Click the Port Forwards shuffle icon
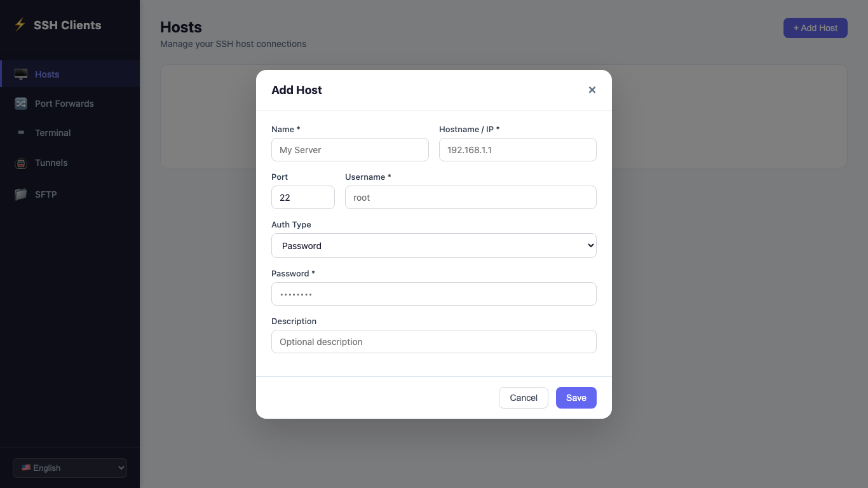Screen dimensions: 868x488 21,104
